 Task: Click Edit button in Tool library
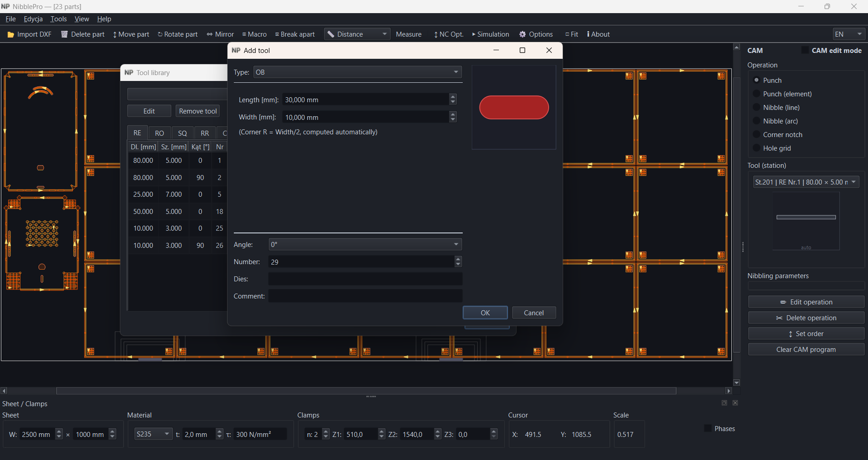pyautogui.click(x=149, y=111)
